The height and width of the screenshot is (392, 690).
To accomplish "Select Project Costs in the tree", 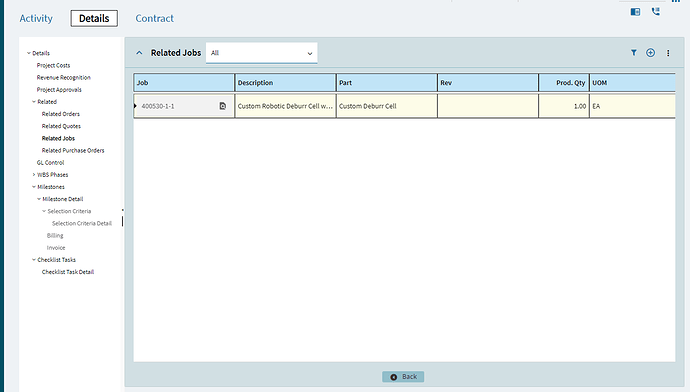I will point(53,65).
